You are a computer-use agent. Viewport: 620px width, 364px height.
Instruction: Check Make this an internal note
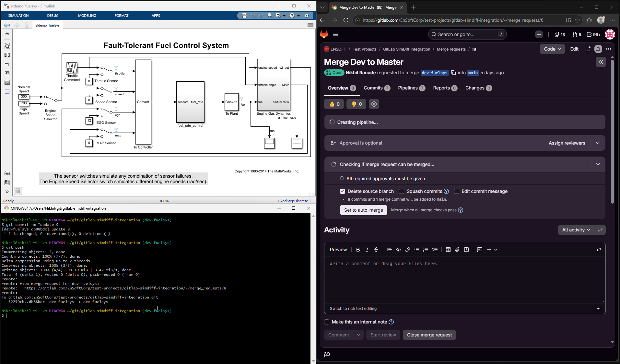(327, 322)
